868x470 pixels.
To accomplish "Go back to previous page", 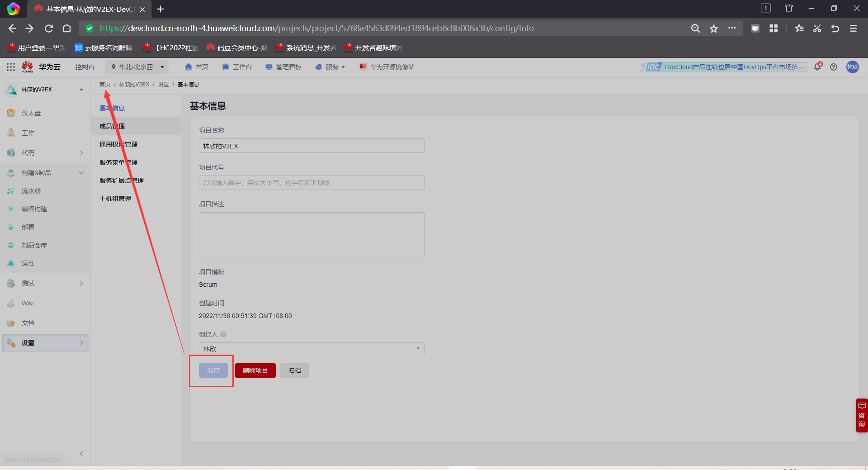I will (x=12, y=28).
